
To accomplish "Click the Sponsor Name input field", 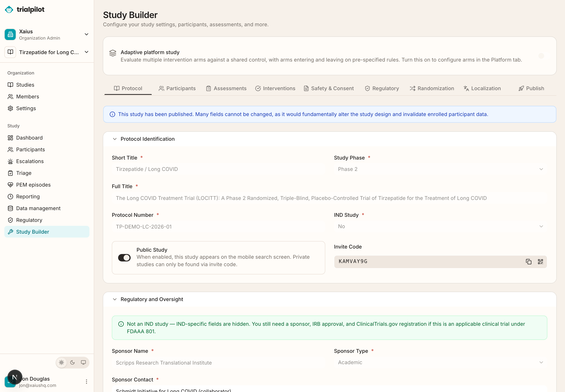I will tap(218, 363).
